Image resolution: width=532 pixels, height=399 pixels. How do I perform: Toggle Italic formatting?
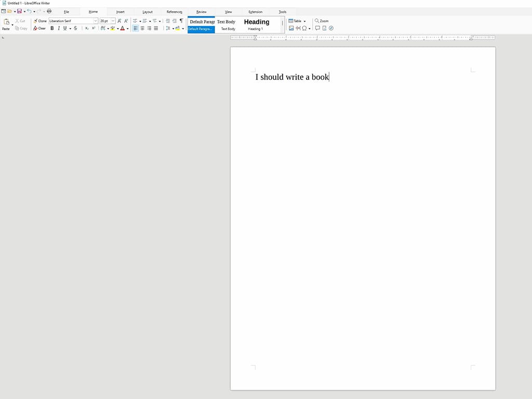point(58,28)
